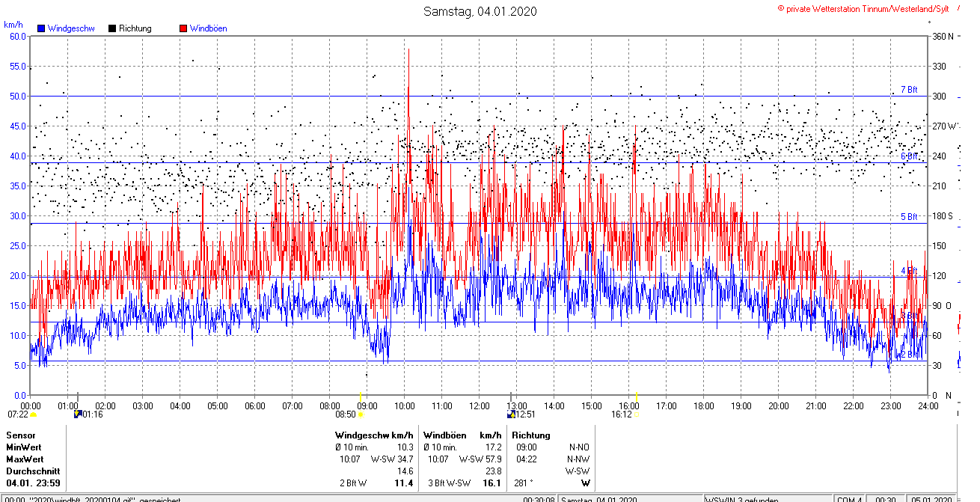Click the black Richtung legend color box
Image resolution: width=980 pixels, height=502 pixels.
tap(112, 28)
